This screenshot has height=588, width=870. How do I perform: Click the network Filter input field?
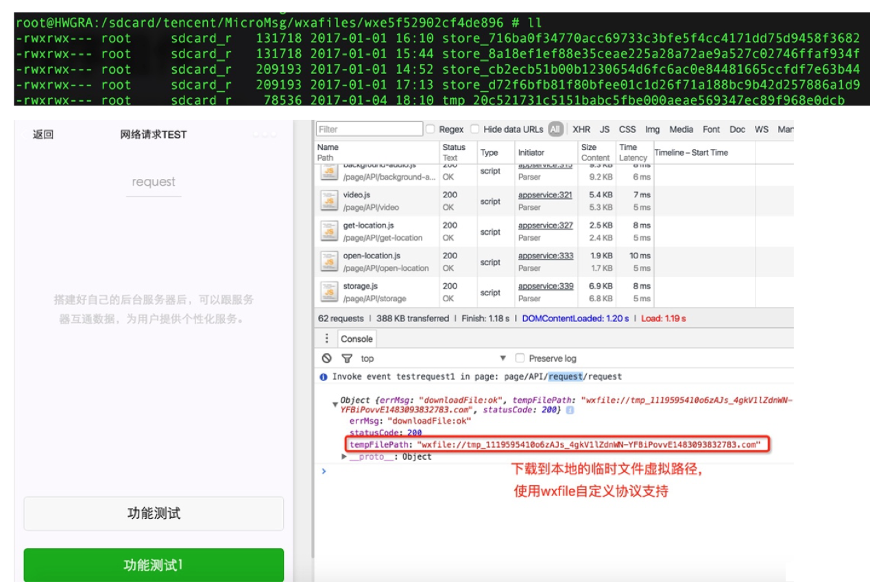pyautogui.click(x=370, y=129)
